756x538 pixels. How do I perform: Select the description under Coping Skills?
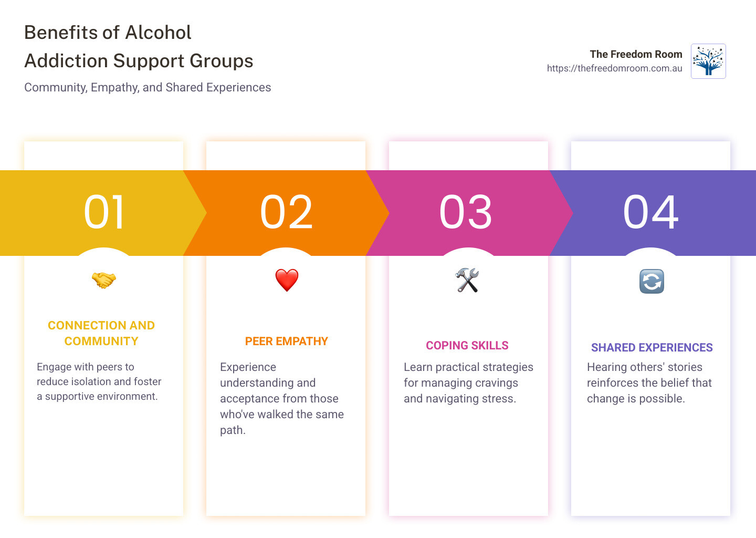coord(468,382)
